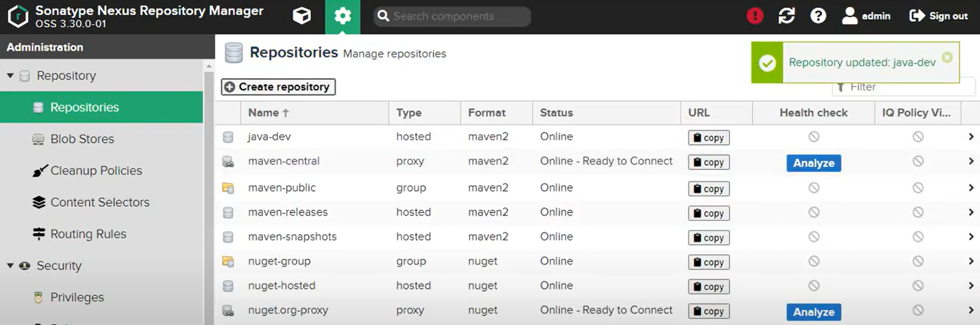
Task: Click the red alert warning icon
Action: (755, 16)
